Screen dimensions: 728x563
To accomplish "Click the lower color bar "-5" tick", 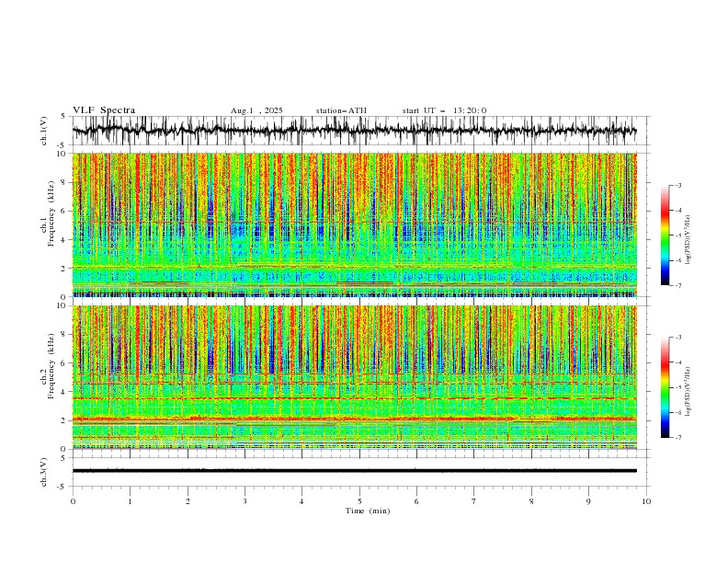I will [x=678, y=387].
